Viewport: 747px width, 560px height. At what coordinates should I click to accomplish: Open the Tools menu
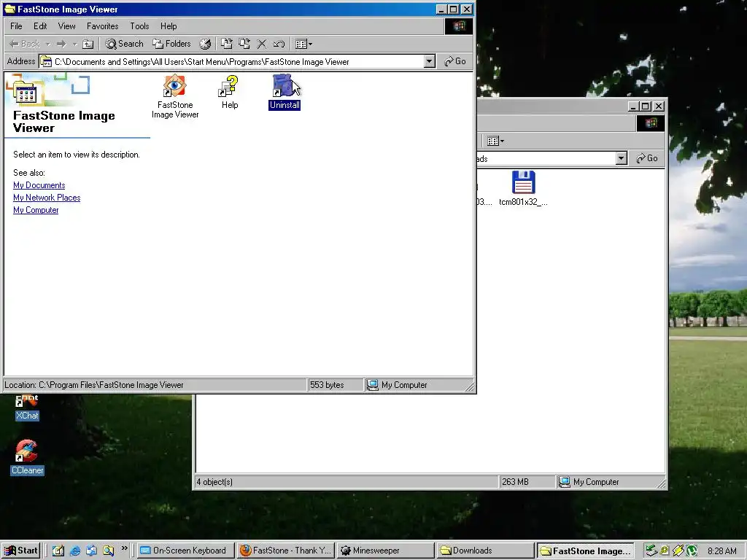click(139, 26)
